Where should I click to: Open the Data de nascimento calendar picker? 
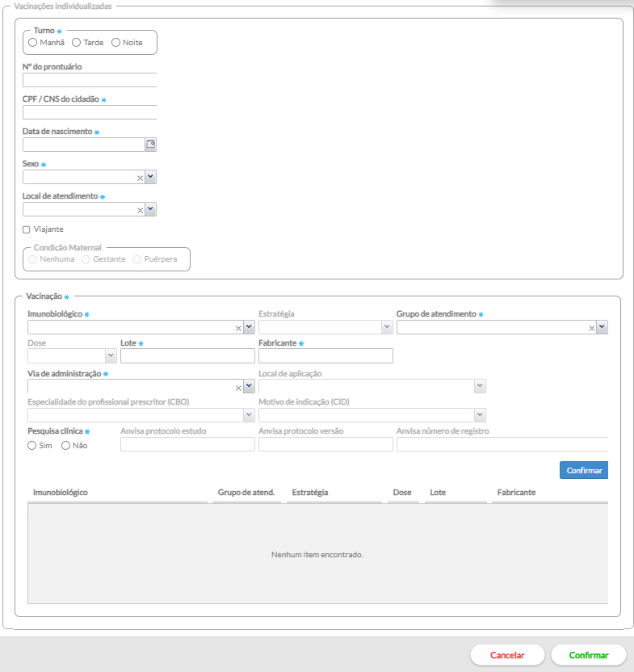click(x=150, y=145)
